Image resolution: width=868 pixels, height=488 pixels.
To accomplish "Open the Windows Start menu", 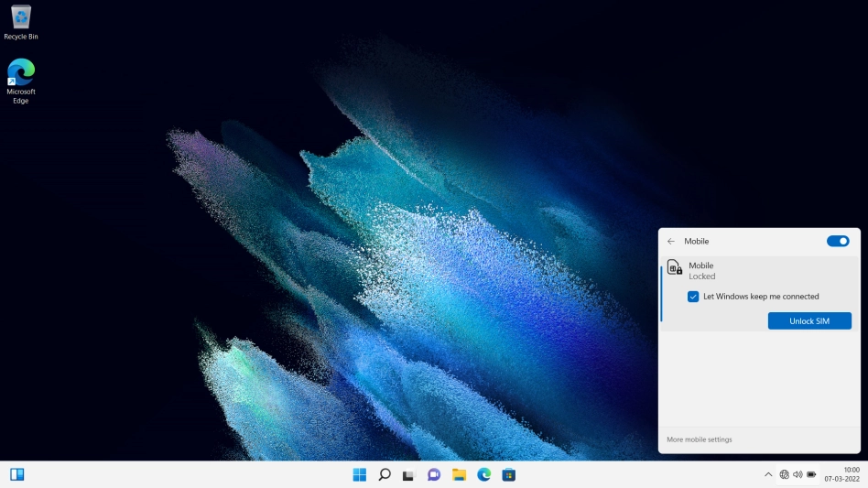I will point(360,474).
